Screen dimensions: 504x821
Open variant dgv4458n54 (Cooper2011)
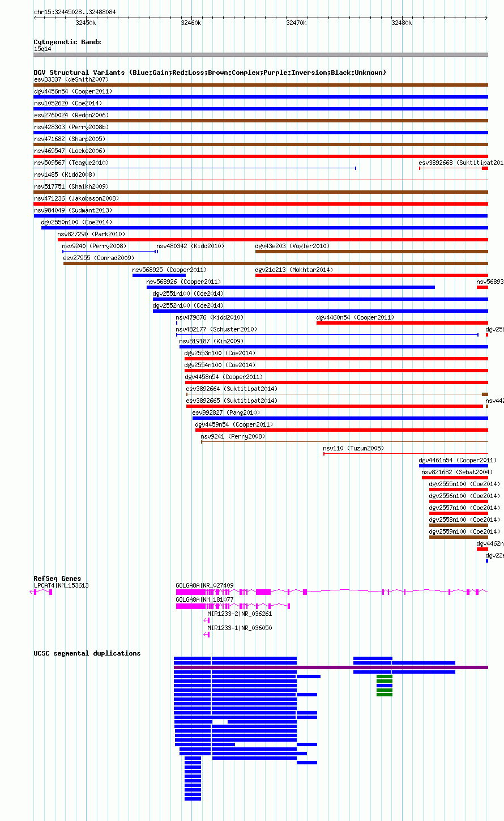[224, 377]
